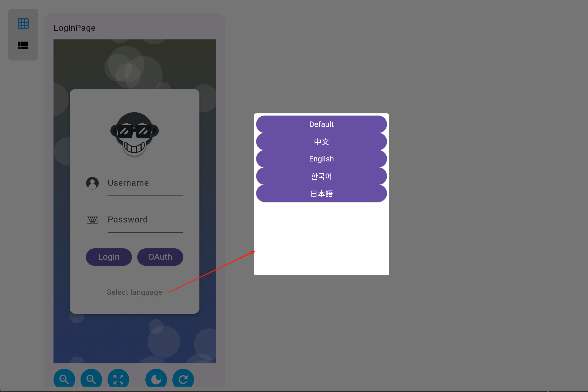Select 中文 language option
This screenshot has width=588, height=392.
pos(322,141)
